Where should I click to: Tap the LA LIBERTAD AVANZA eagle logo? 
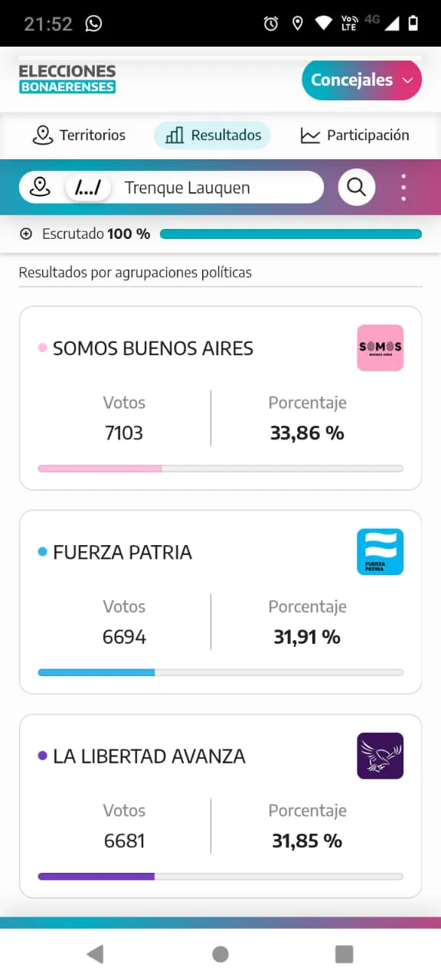point(380,756)
